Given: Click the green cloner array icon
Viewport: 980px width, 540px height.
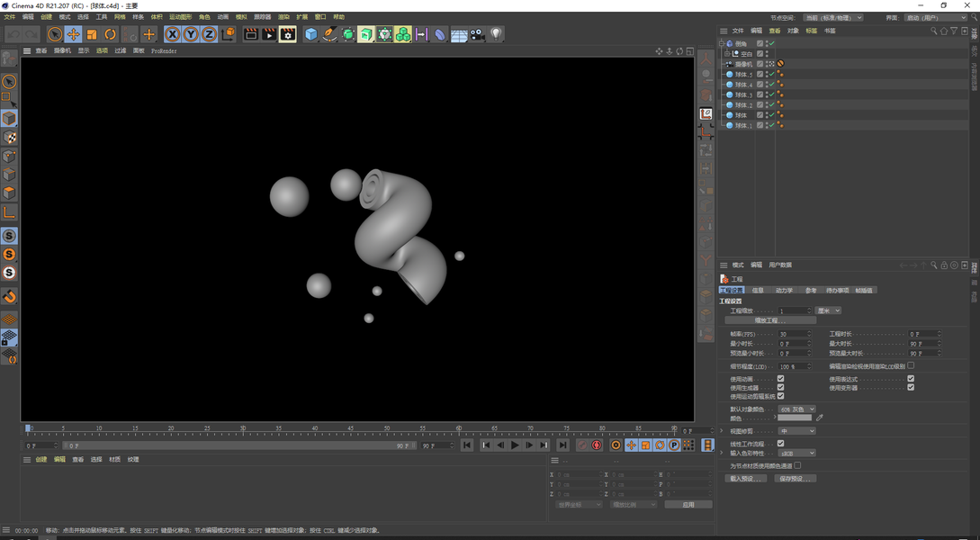Looking at the screenshot, I should (x=403, y=34).
